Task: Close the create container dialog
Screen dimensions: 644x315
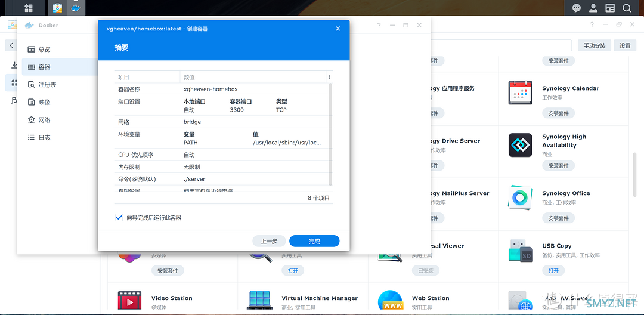Action: [x=338, y=29]
